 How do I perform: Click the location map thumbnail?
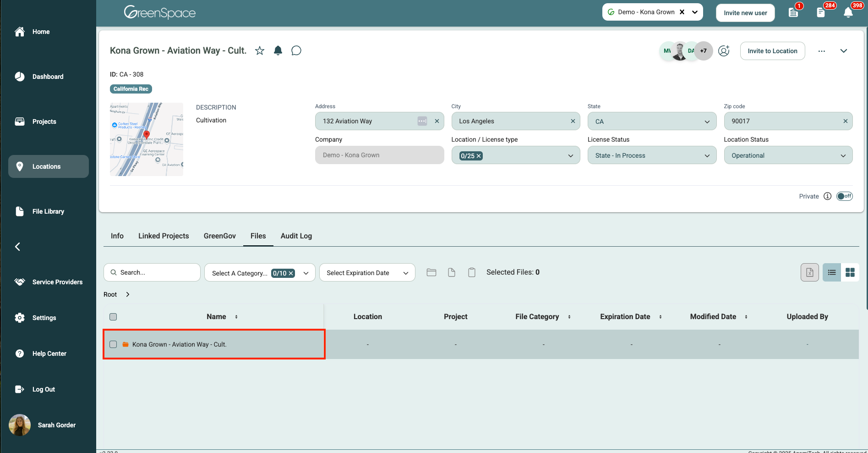point(147,139)
